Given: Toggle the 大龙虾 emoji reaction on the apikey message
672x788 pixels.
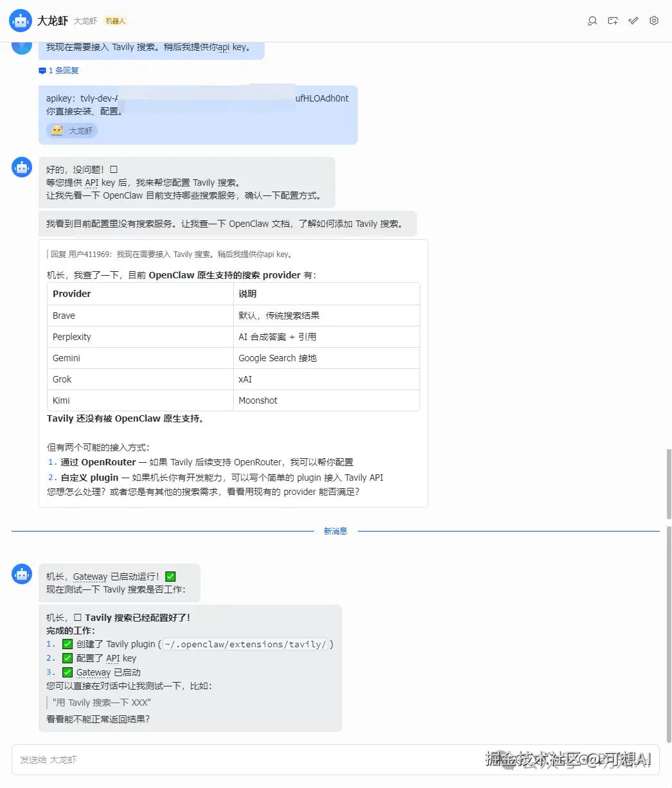Looking at the screenshot, I should pos(71,130).
